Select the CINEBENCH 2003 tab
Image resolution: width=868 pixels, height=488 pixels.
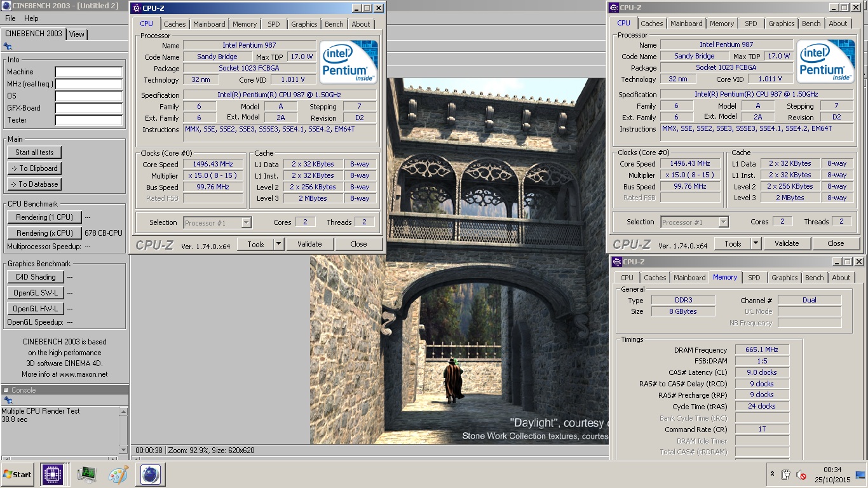(x=34, y=33)
